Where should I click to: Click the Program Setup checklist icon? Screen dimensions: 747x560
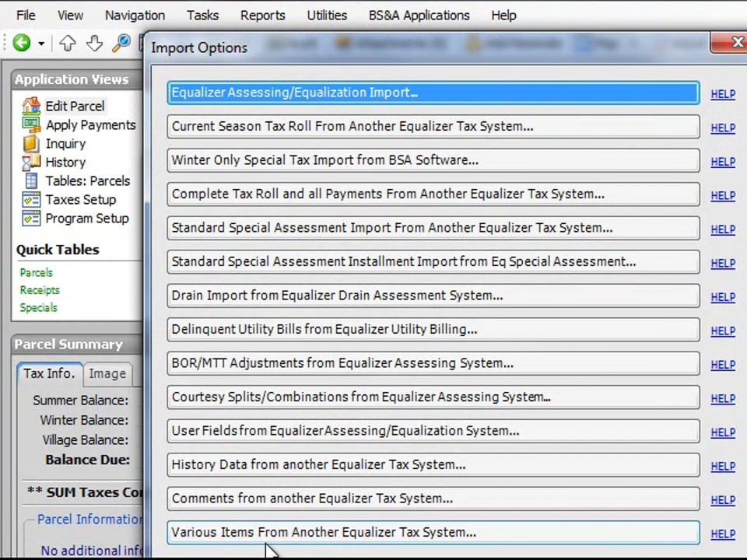(31, 218)
